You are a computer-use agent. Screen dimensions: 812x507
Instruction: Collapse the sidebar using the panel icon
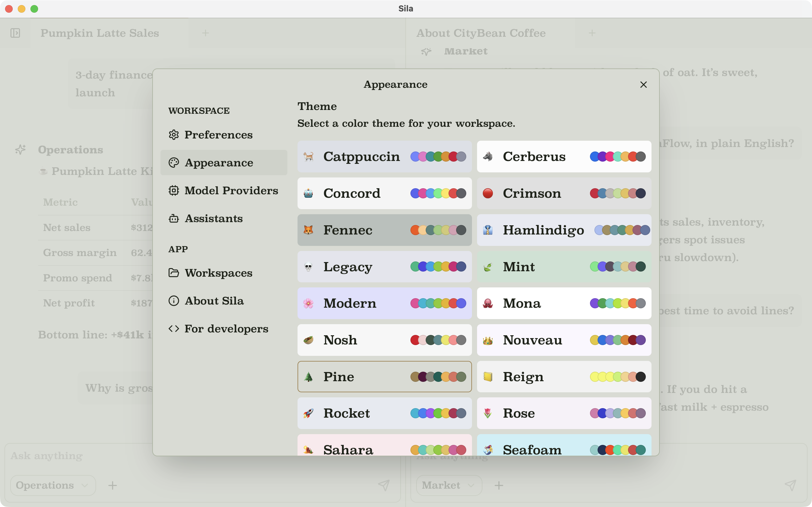tap(15, 33)
